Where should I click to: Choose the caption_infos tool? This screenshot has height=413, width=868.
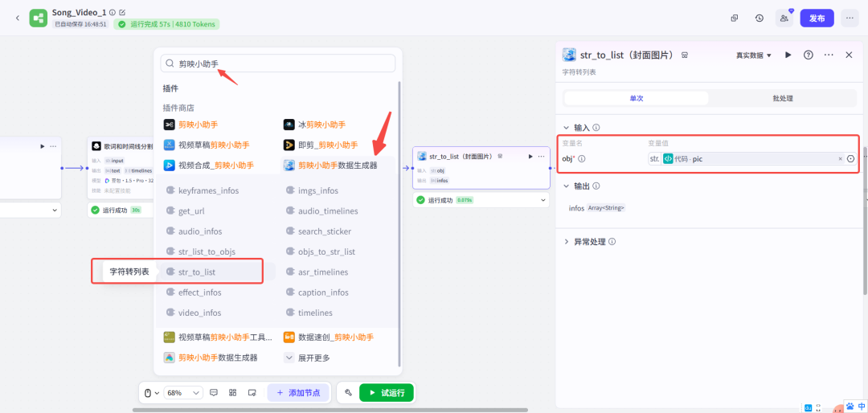point(317,292)
